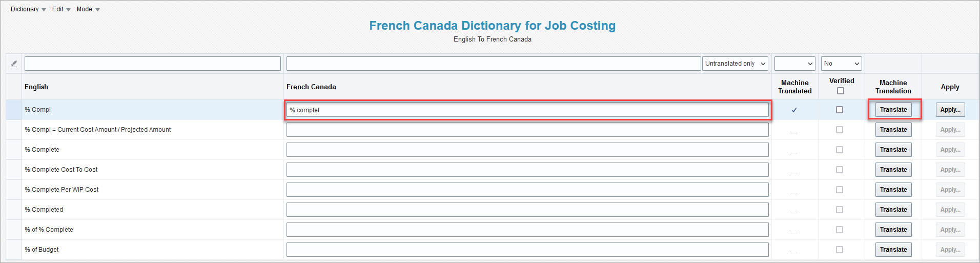Translate the % Compl entry
980x263 pixels.
pyautogui.click(x=893, y=110)
